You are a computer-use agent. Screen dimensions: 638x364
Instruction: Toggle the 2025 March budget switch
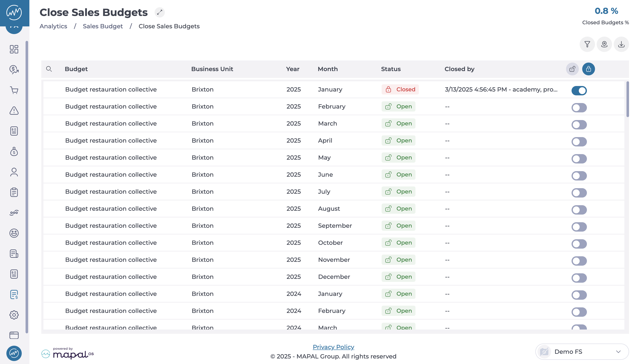579,125
